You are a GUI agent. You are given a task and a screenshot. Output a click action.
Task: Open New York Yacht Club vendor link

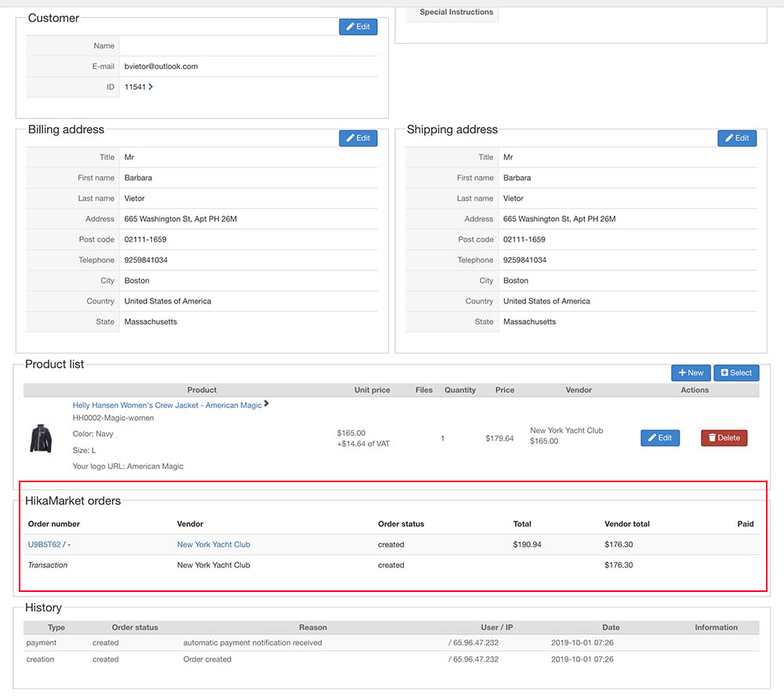click(x=213, y=544)
